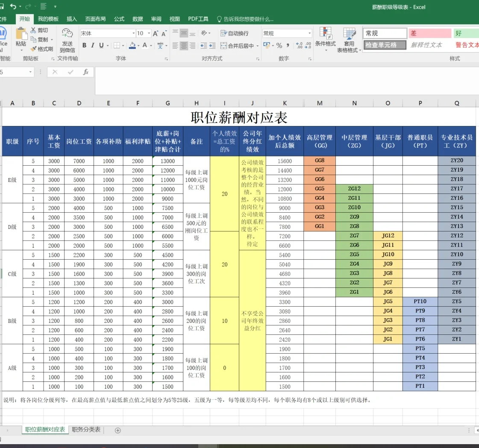Send file to WeChat (发送到微信)
Image resolution: width=479 pixels, height=448 pixels.
pyautogui.click(x=67, y=40)
